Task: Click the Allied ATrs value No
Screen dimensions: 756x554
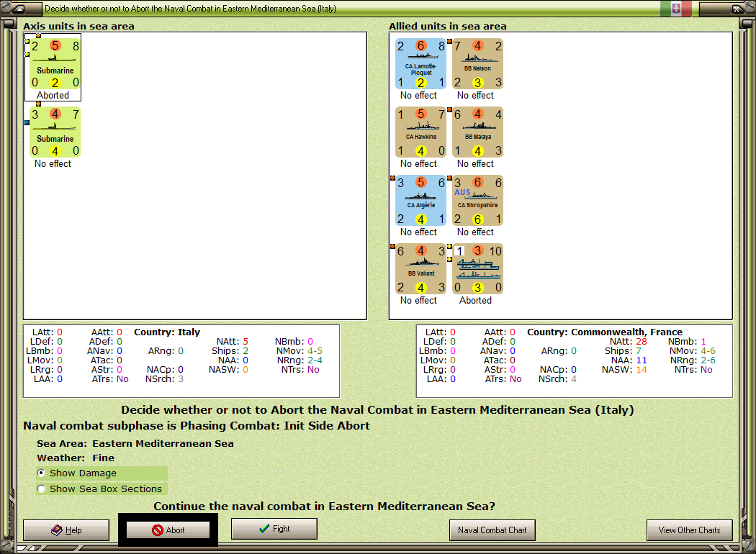Action: [x=516, y=379]
